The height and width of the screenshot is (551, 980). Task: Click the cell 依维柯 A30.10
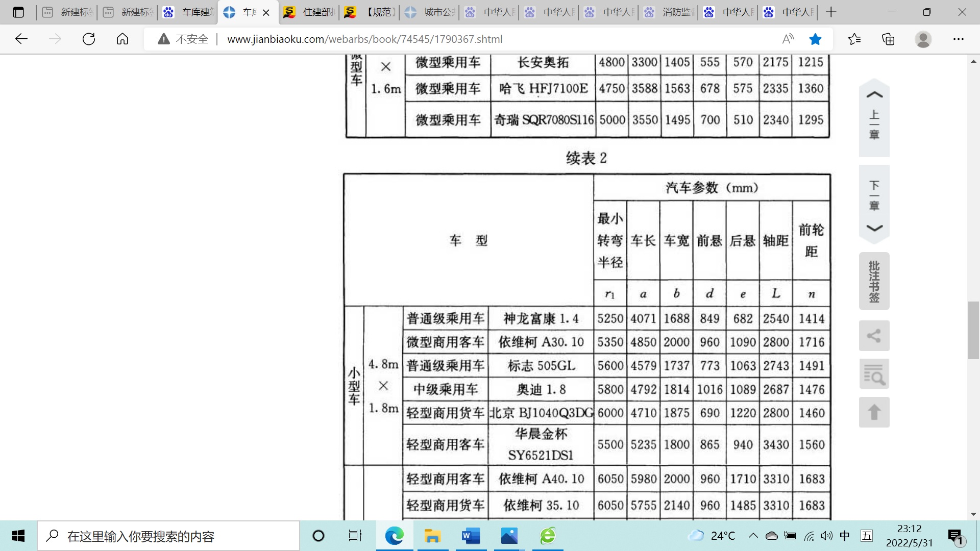[x=541, y=342]
